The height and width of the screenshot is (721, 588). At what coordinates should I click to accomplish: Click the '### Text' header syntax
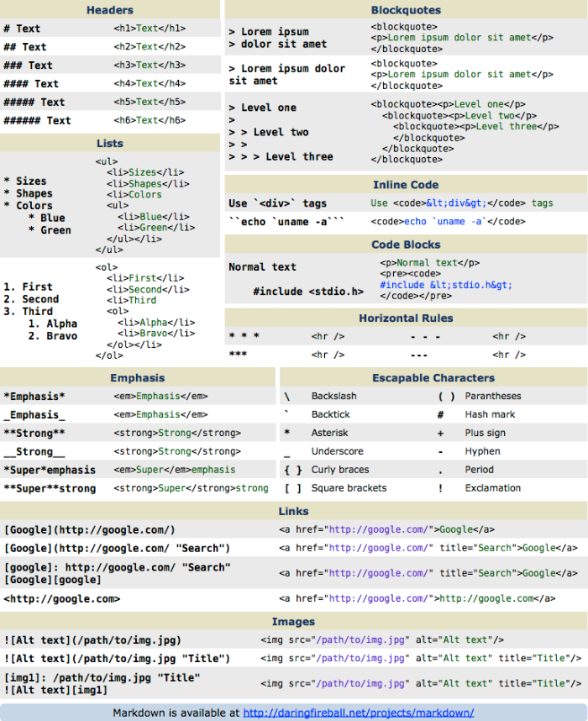point(28,66)
